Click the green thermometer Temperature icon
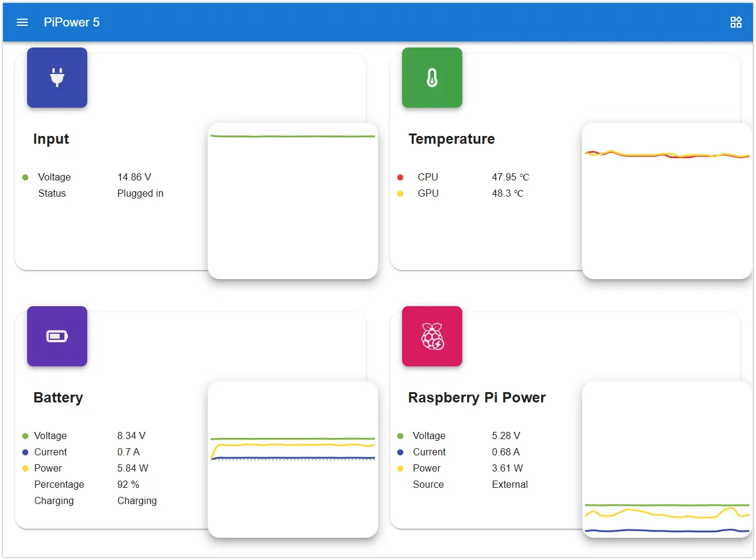The height and width of the screenshot is (560, 756). [432, 78]
